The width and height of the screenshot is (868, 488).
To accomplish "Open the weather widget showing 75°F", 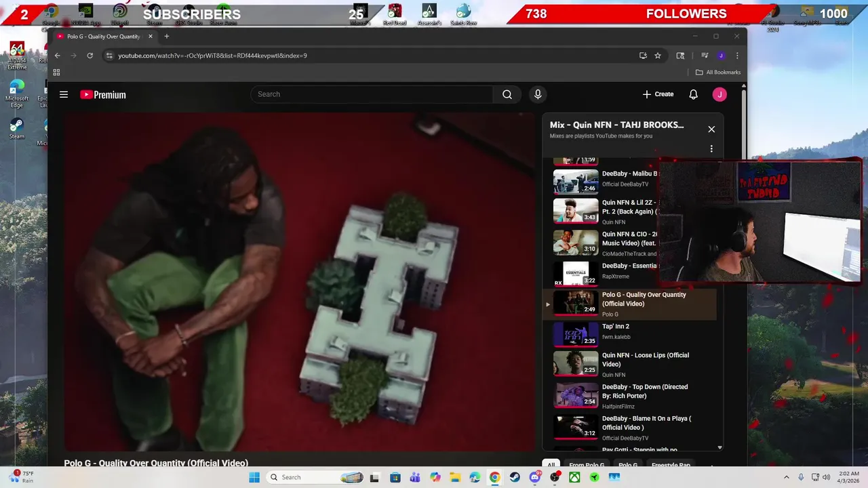I will (22, 477).
